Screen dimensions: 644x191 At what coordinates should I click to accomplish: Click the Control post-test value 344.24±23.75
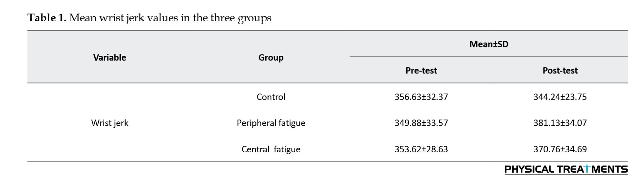[560, 97]
